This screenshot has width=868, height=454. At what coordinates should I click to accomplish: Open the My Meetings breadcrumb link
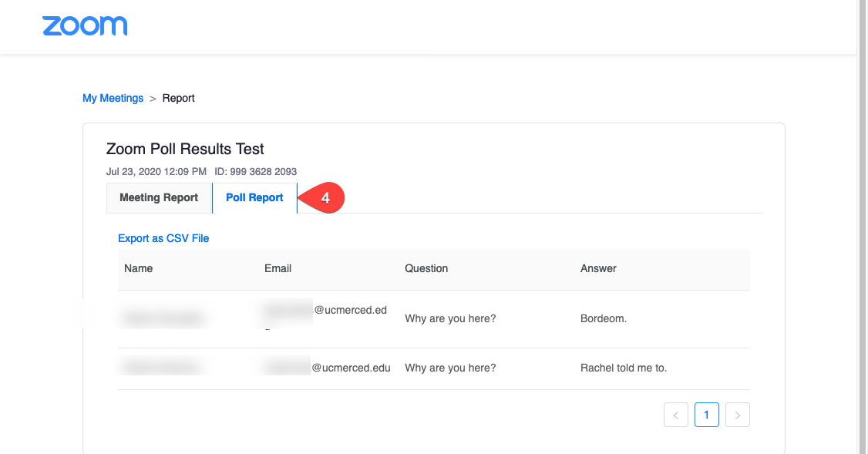click(x=113, y=98)
